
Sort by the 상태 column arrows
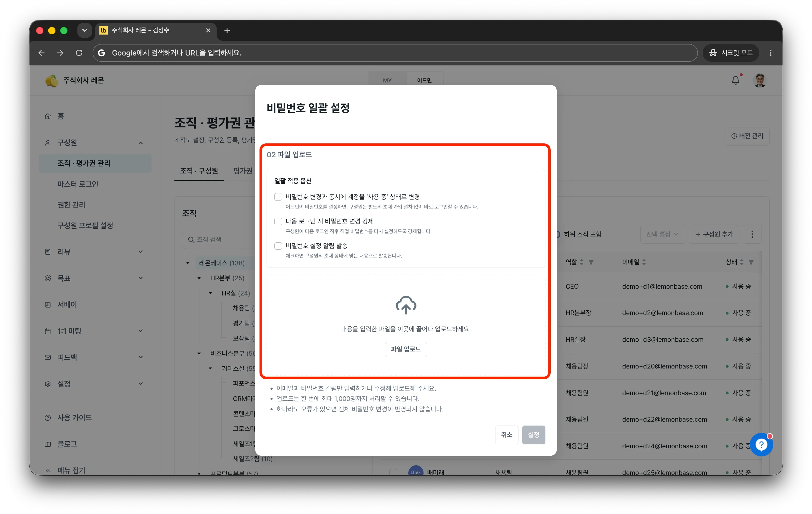click(x=742, y=262)
